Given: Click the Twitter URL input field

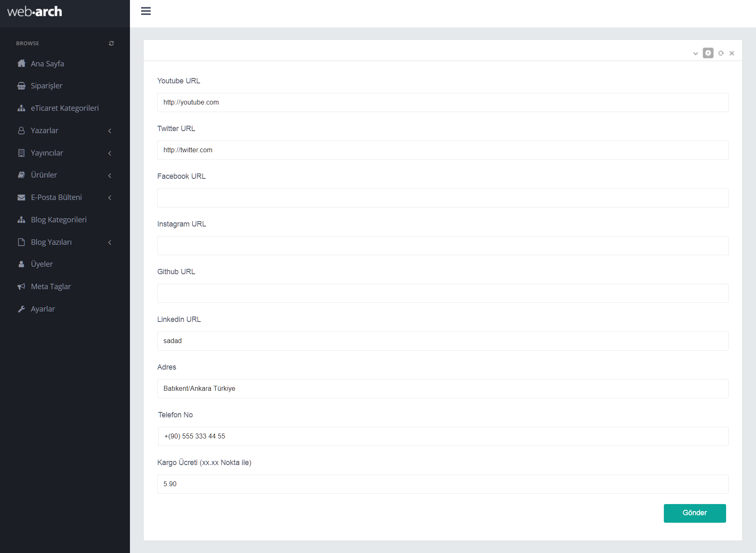Looking at the screenshot, I should (443, 150).
